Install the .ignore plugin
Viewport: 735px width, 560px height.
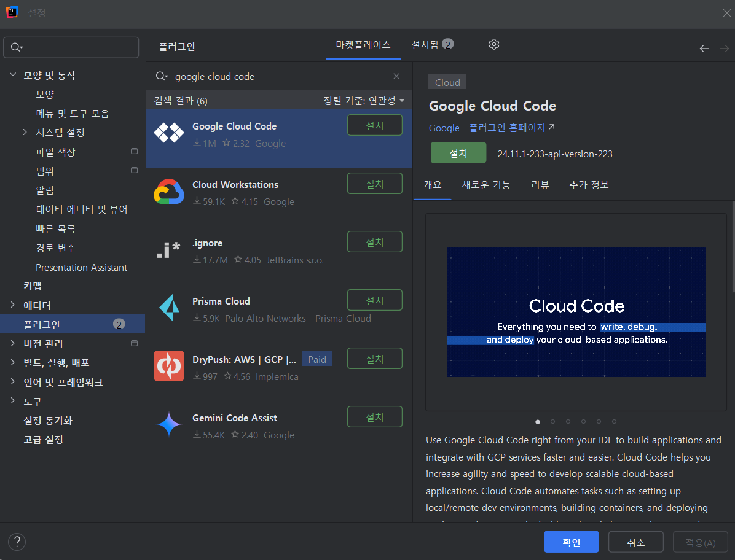(x=374, y=241)
